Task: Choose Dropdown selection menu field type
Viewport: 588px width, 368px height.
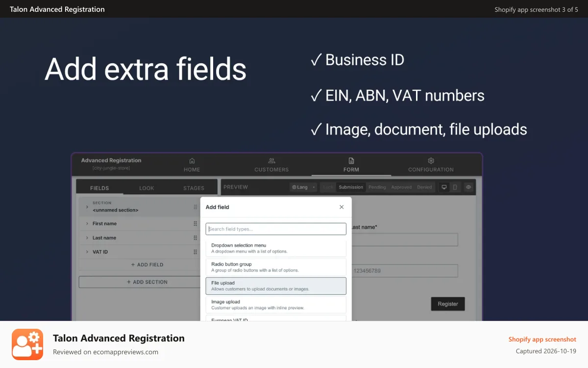Action: [276, 248]
